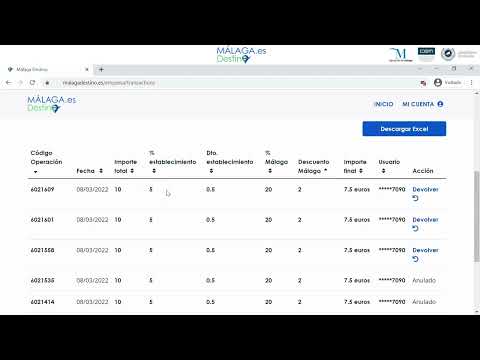Image resolution: width=480 pixels, height=360 pixels.
Task: Go back with browser back arrow
Action: 9,83
